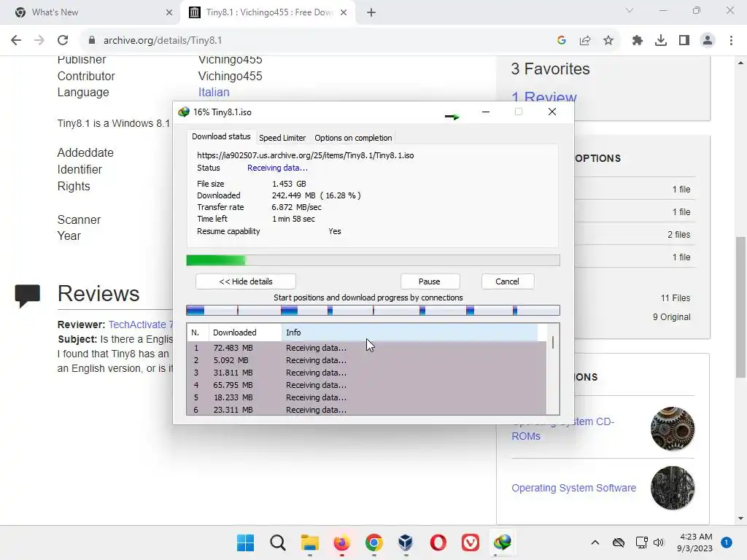Select connection row with 18.233 MB
Viewport: 747px width, 560px height.
pos(366,397)
